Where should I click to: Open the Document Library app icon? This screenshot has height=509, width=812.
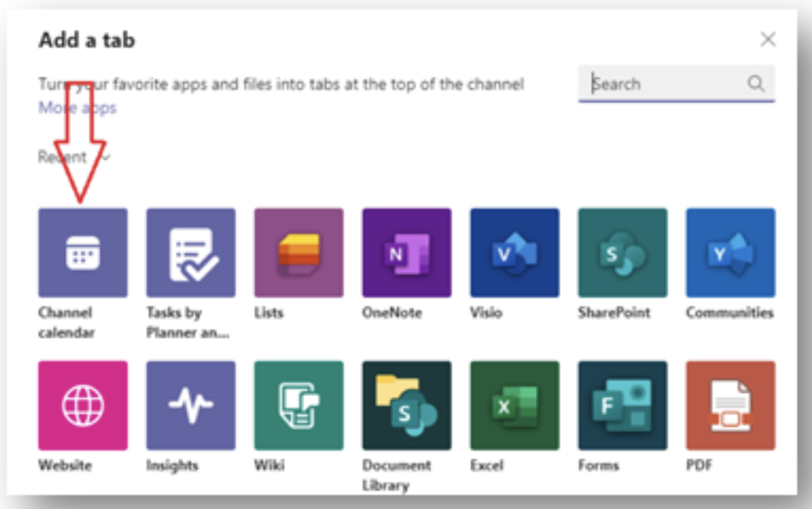click(407, 406)
